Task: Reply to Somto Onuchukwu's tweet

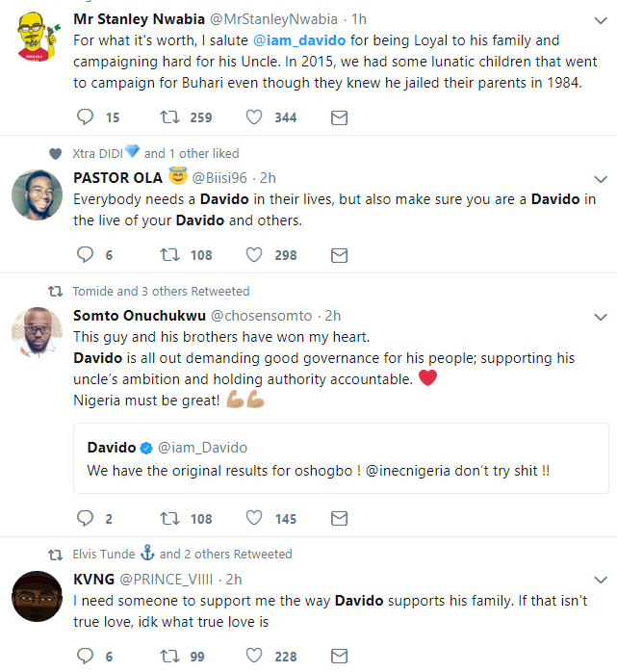Action: point(86,519)
